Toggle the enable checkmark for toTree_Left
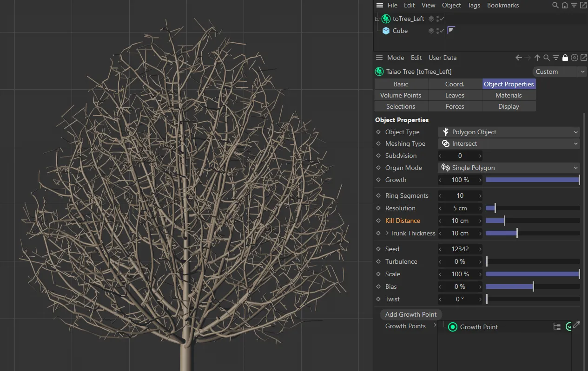Viewport: 588px width, 371px height. [442, 19]
